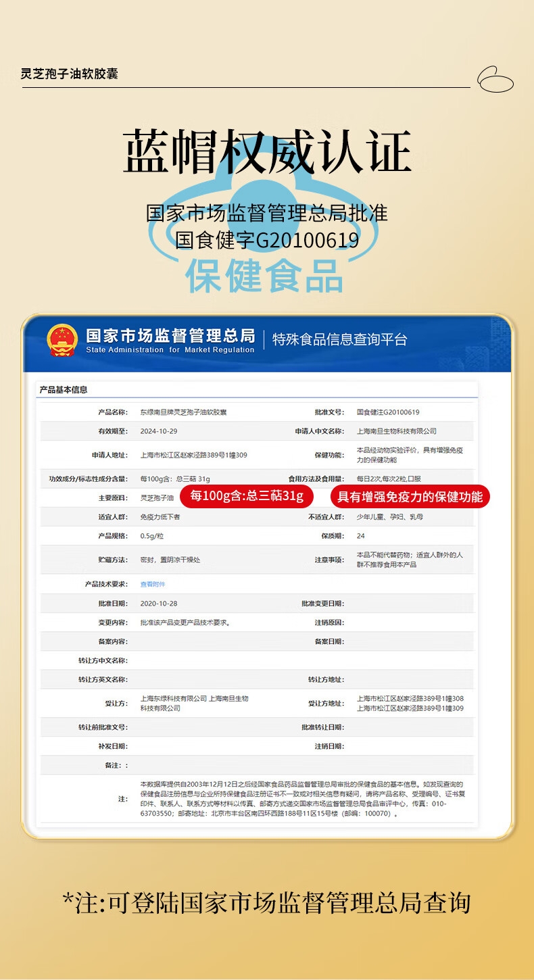
Task: Click the footer note about 登陆国家市场监督管理总局查询
Action: [x=266, y=903]
